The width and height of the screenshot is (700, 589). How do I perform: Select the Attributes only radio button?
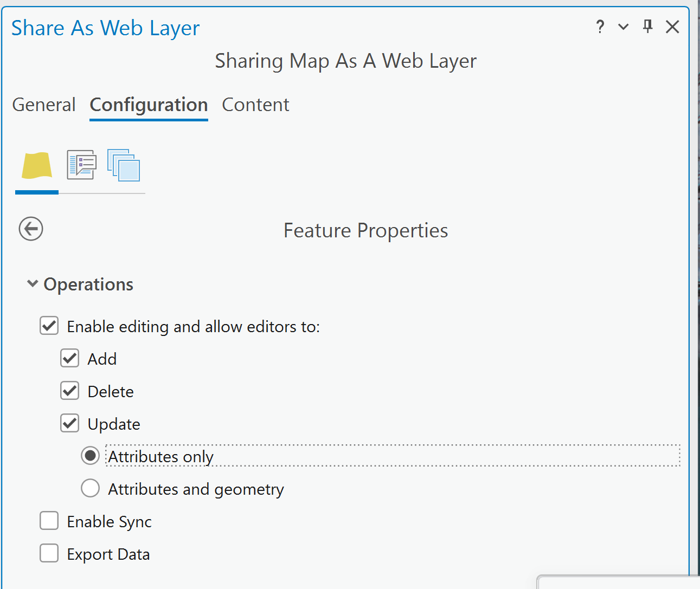(90, 456)
